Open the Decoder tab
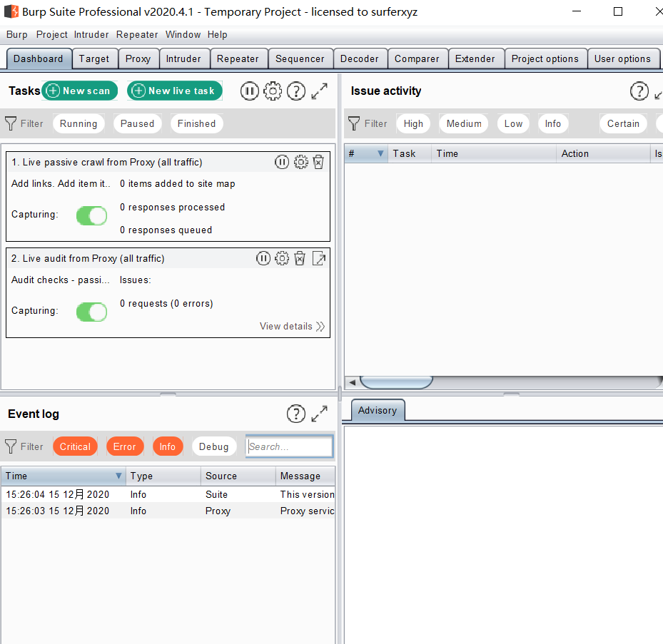This screenshot has height=644, width=663. [360, 58]
